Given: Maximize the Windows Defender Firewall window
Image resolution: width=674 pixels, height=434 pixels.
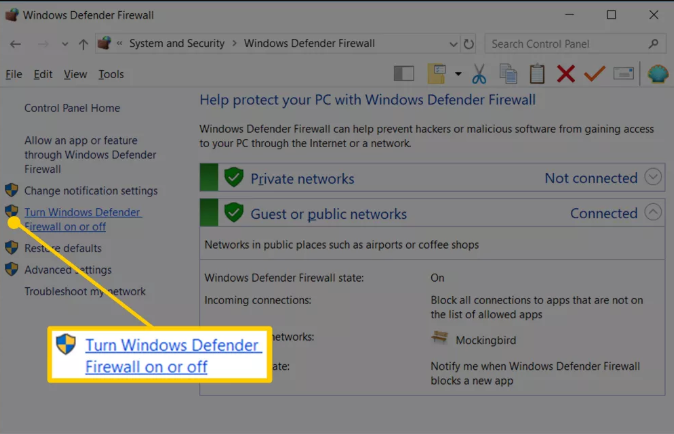Looking at the screenshot, I should (x=611, y=15).
